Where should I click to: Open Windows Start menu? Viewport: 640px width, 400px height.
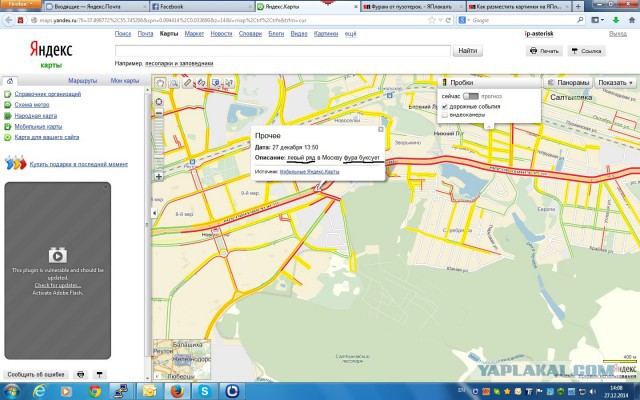pos(11,391)
